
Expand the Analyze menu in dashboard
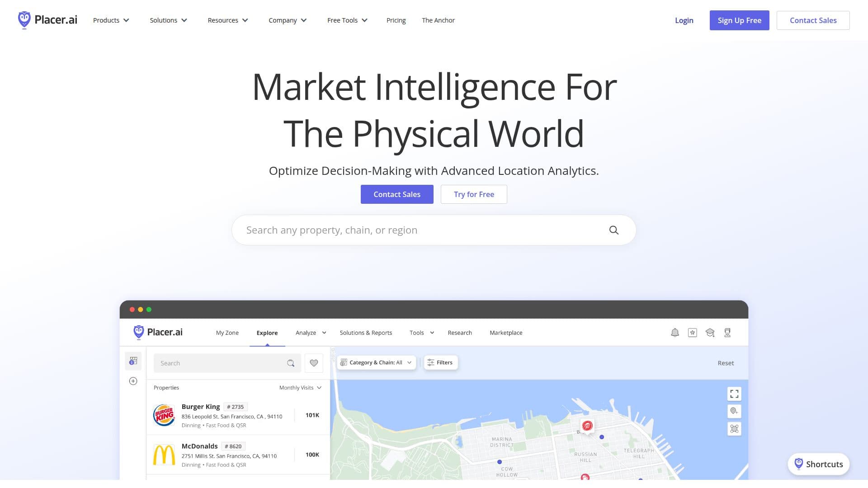[311, 333]
